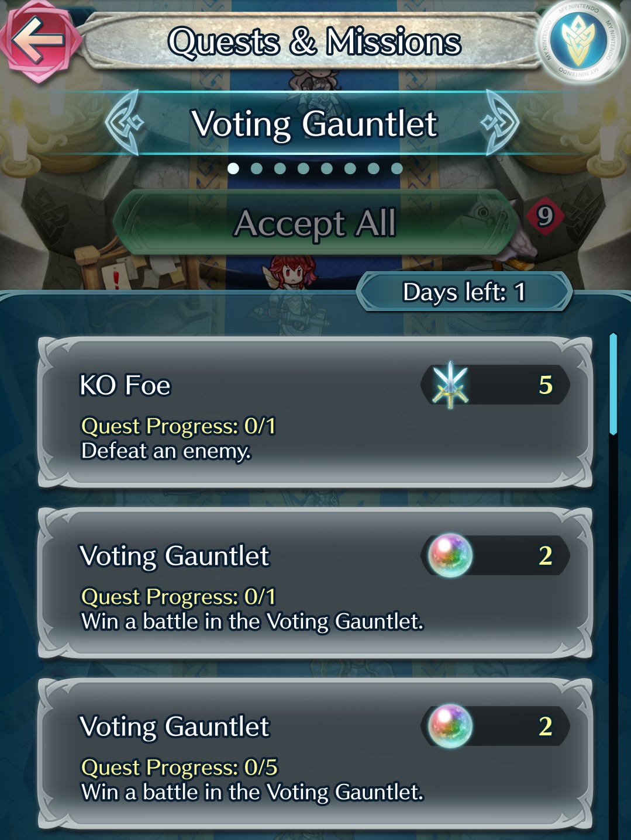
Task: Open the KO Foe quest card
Action: coord(315,412)
